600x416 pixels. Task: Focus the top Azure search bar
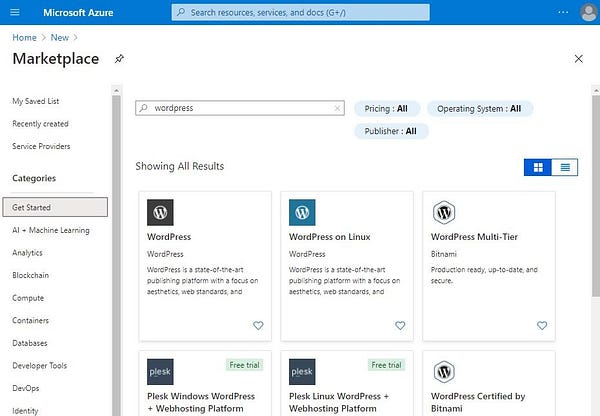point(300,12)
